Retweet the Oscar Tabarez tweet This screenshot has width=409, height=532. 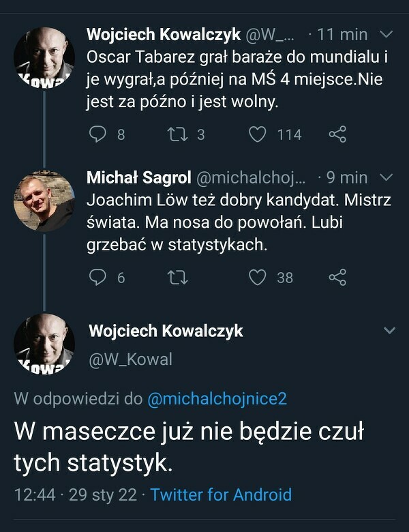[176, 134]
